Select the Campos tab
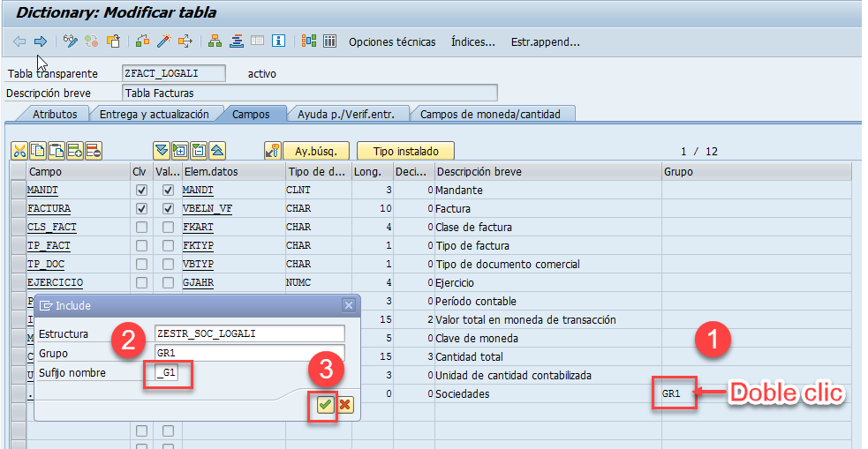Screen dimensions: 868x449 251,114
